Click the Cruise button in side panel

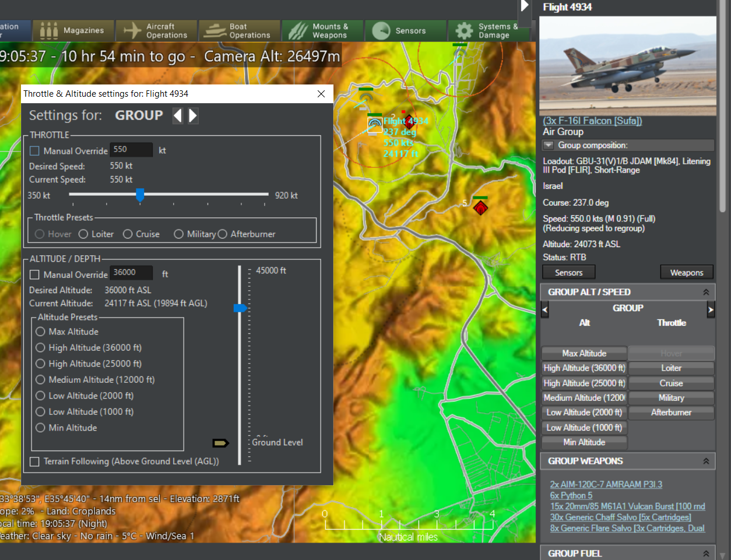click(x=671, y=383)
